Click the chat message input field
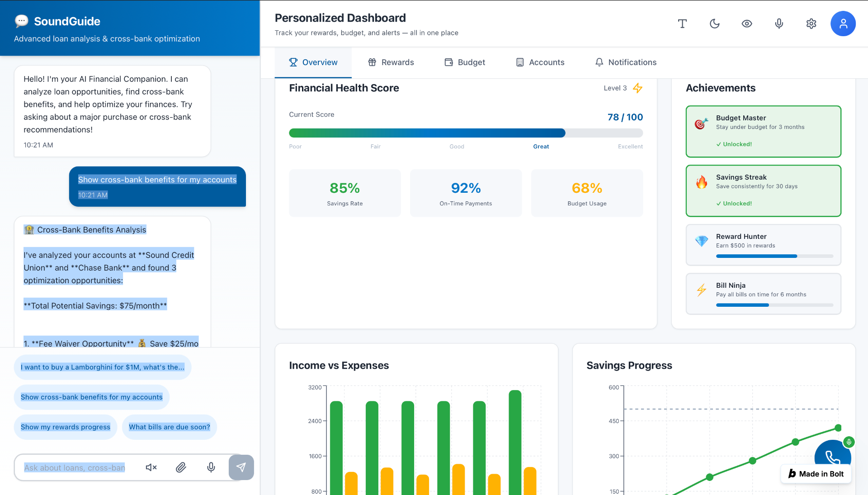The image size is (868, 495). pos(75,467)
